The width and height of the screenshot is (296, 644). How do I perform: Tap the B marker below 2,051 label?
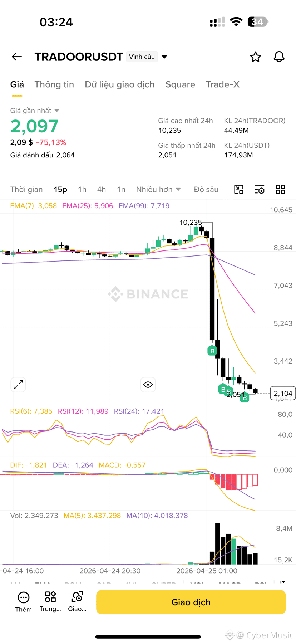pos(245,397)
